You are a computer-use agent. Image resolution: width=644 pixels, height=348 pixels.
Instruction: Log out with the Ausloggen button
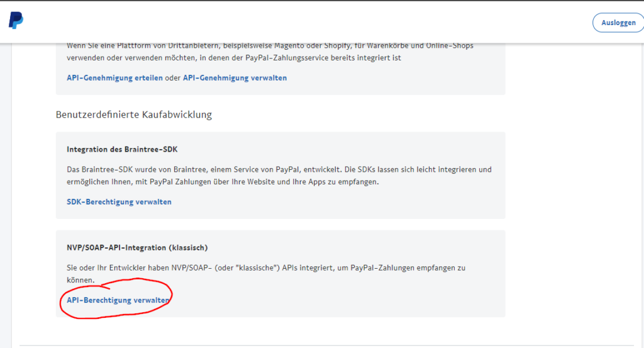coord(618,23)
